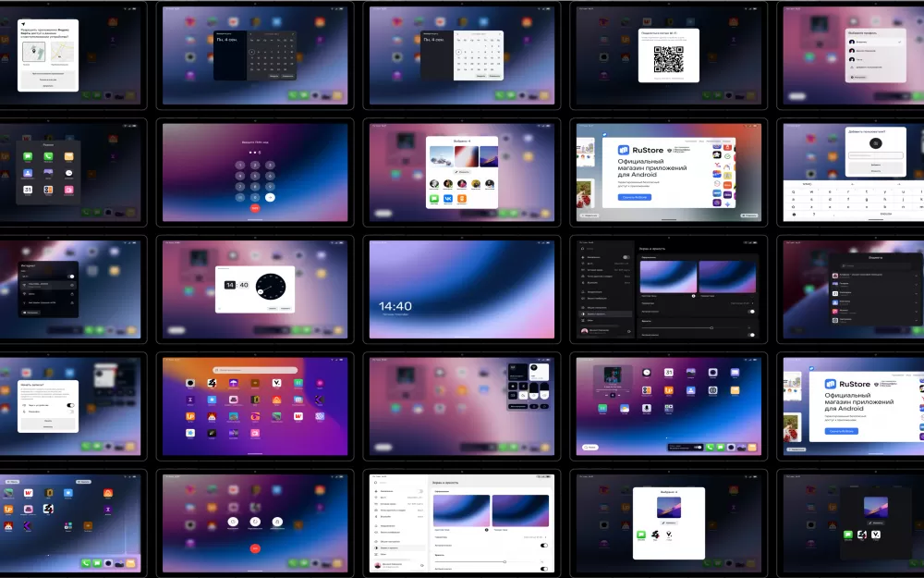Tap the "14:40" time on the lock screen
924x578 pixels.
395,306
